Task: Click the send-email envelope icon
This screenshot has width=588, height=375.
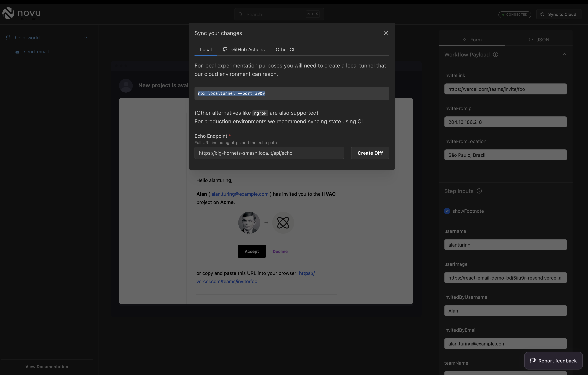Action: pyautogui.click(x=17, y=52)
